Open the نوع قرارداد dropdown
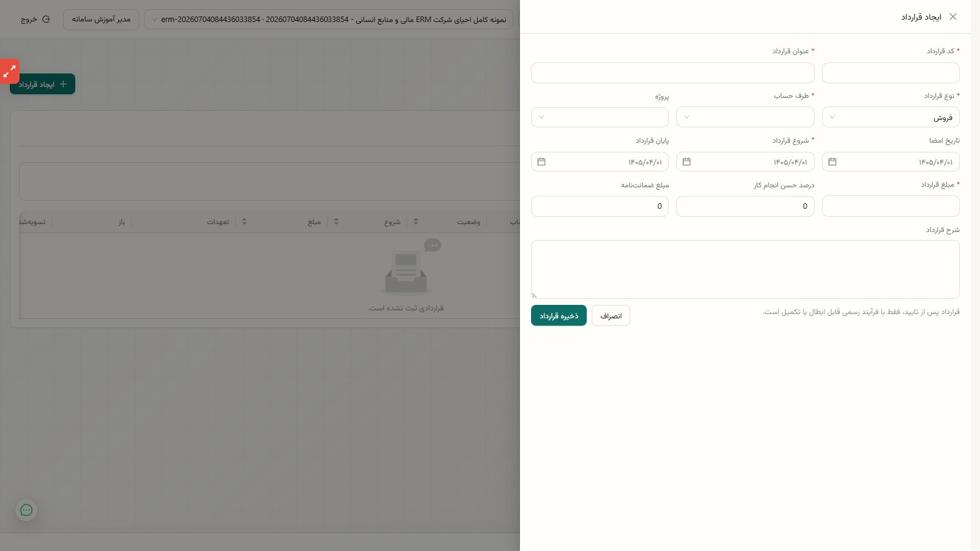 click(x=891, y=117)
